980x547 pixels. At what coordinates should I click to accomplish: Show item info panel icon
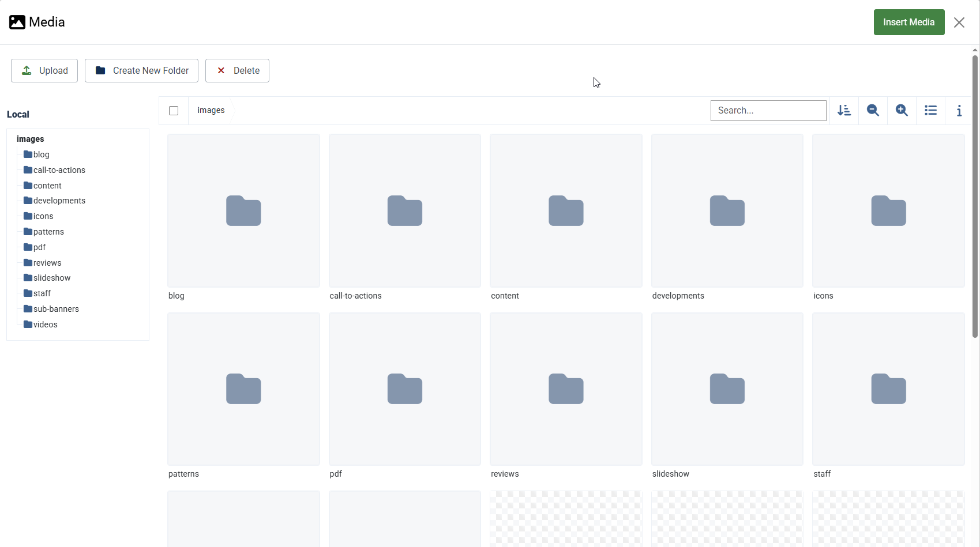tap(959, 111)
